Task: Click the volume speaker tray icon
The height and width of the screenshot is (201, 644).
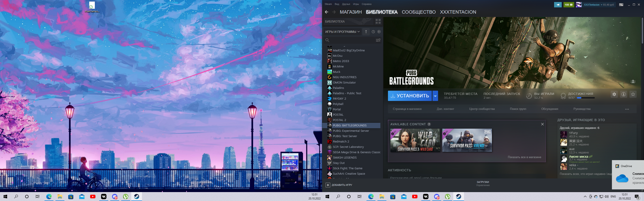Action: pyautogui.click(x=606, y=197)
